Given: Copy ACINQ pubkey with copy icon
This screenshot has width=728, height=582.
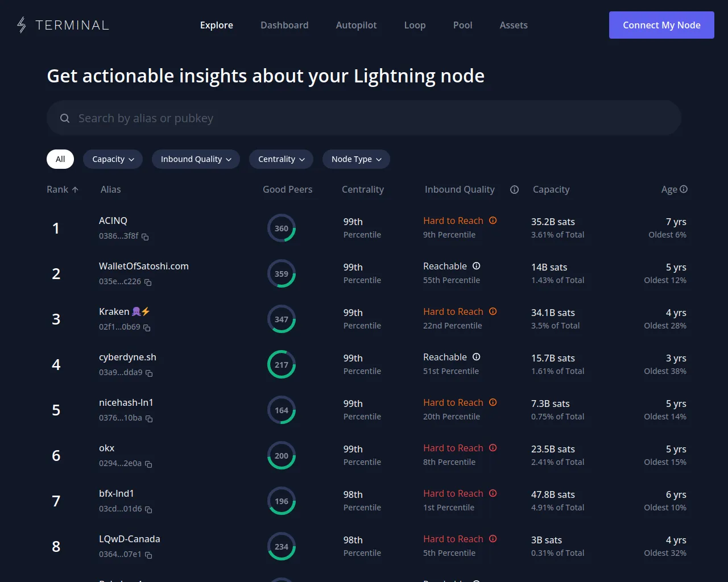Looking at the screenshot, I should click(145, 237).
